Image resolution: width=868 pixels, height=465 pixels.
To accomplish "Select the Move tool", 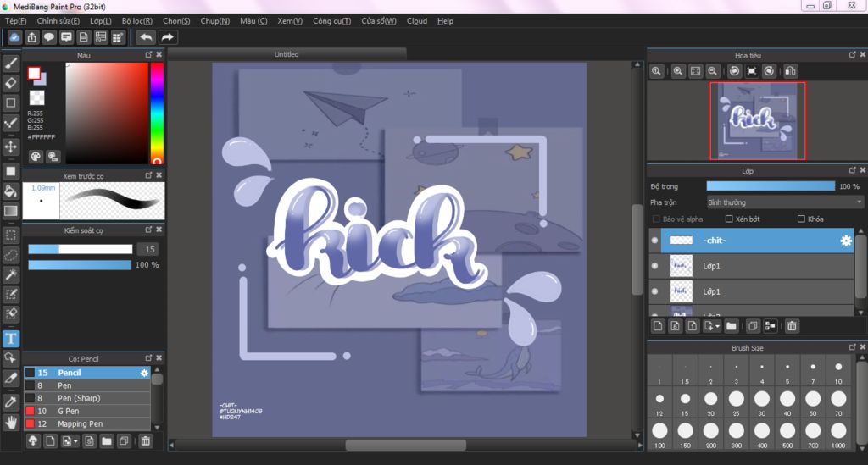I will point(11,147).
